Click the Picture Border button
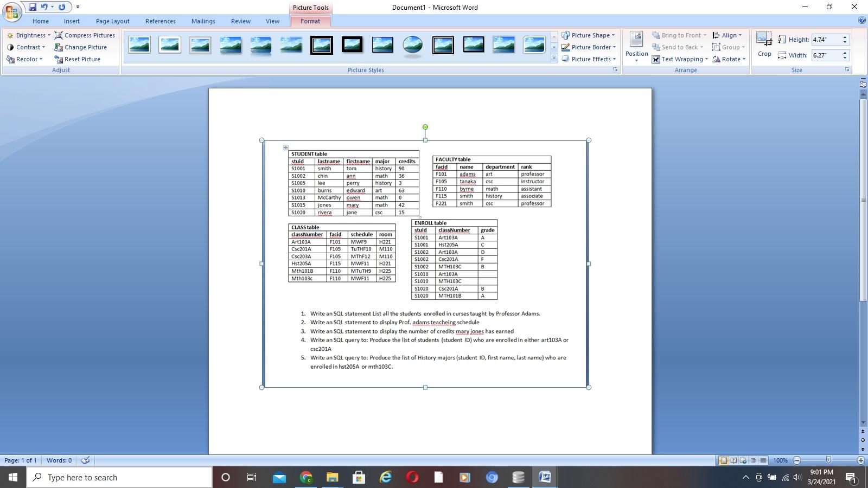 tap(589, 47)
